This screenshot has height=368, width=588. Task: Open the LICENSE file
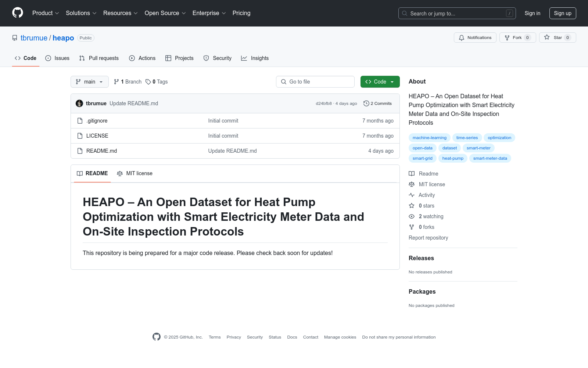coord(97,136)
